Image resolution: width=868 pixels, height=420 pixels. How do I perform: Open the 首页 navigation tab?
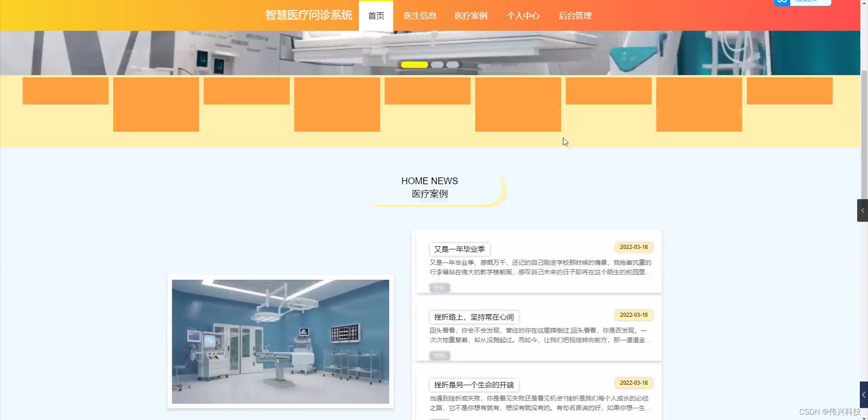pos(376,16)
